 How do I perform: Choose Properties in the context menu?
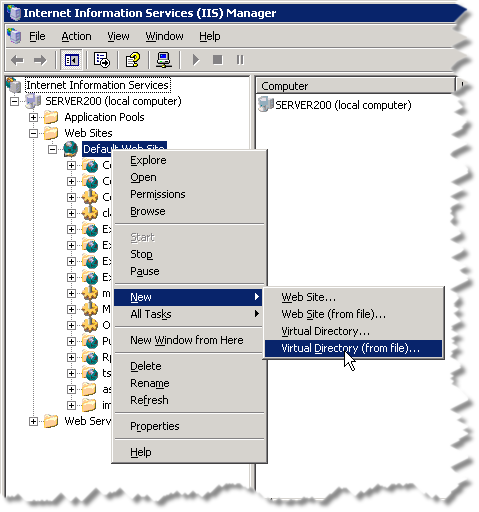tap(189, 426)
